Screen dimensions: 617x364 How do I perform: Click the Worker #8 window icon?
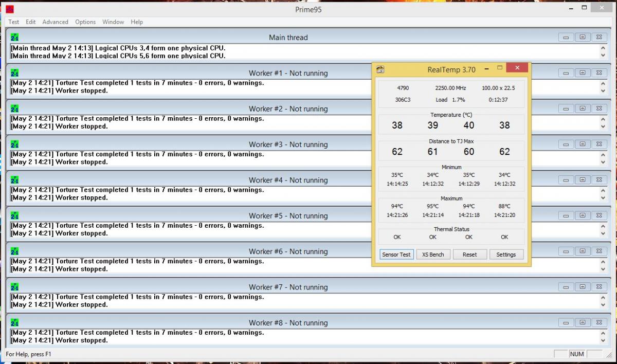pyautogui.click(x=15, y=322)
